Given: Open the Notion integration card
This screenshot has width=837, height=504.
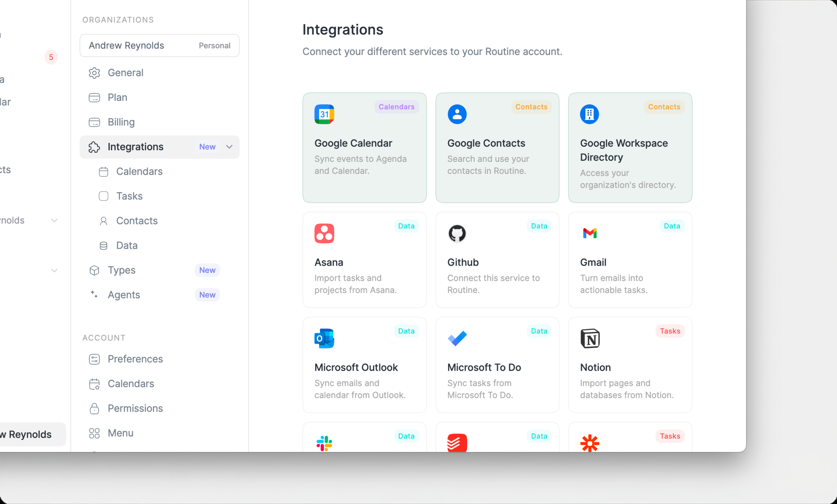Looking at the screenshot, I should pos(630,365).
